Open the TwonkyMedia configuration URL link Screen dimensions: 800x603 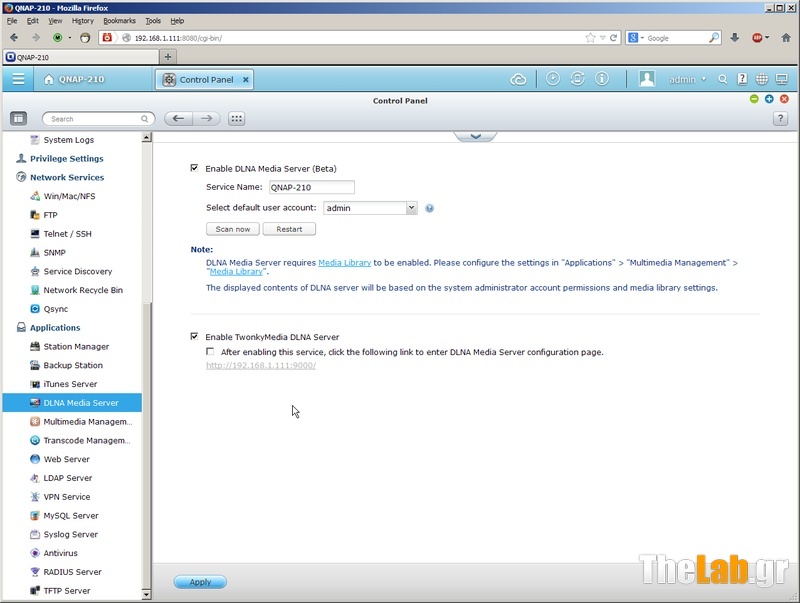261,365
